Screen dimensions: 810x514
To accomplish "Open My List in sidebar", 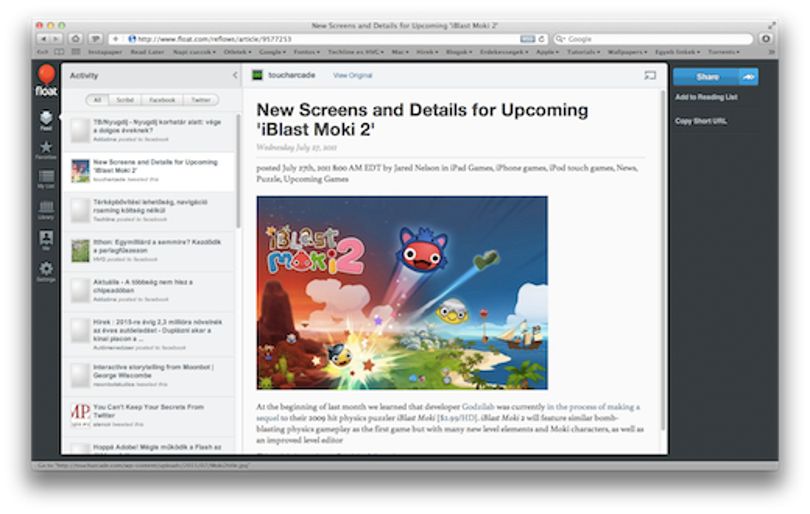I will [x=46, y=179].
